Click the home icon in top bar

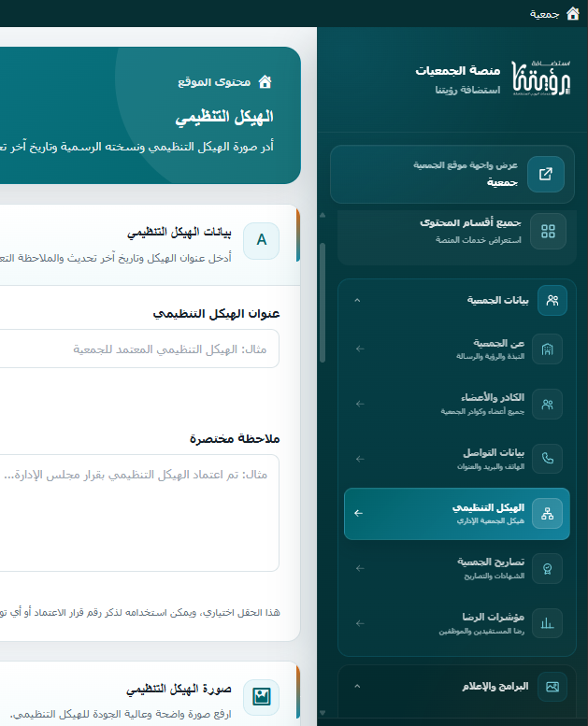(573, 14)
